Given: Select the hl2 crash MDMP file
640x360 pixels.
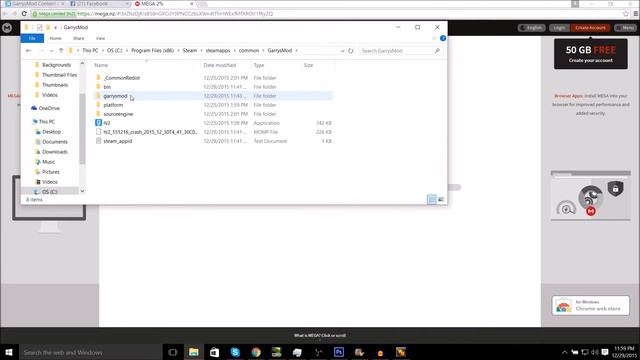Looking at the screenshot, I should tap(150, 132).
